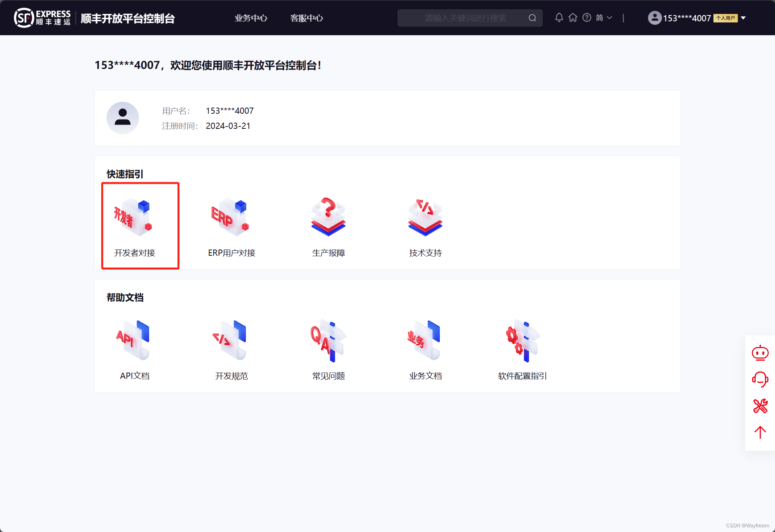Click the 软件配置指引 label
This screenshot has width=775, height=532.
pyautogui.click(x=522, y=376)
